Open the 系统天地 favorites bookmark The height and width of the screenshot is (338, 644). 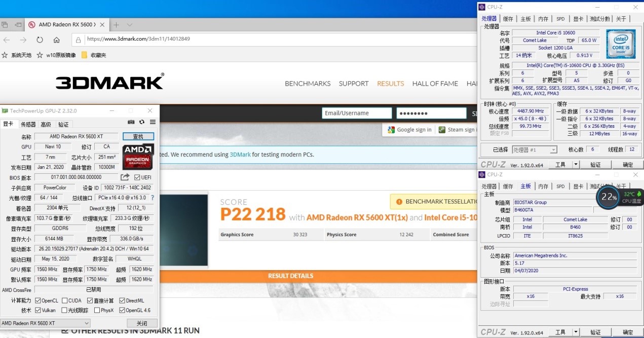17,55
